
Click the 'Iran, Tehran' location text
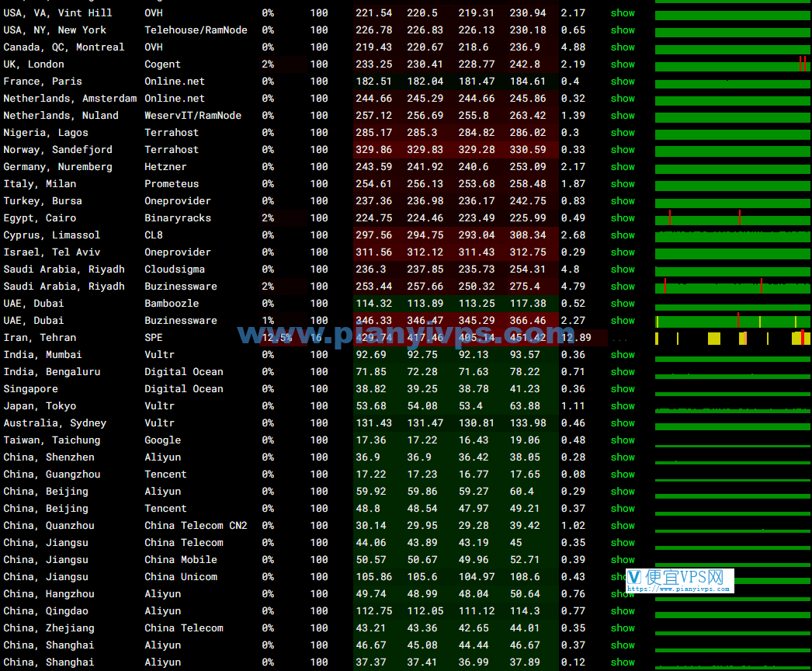(40, 338)
